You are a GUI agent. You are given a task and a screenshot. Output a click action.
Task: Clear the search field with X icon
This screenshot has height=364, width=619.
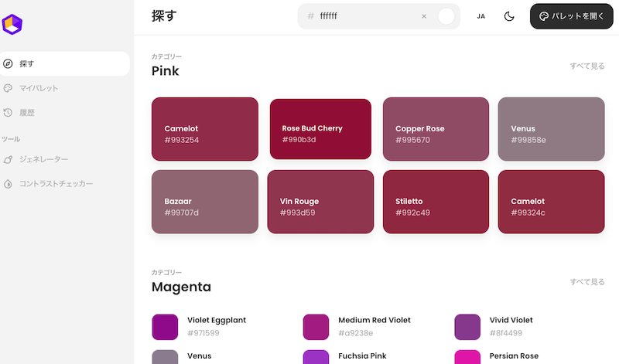[x=423, y=16]
